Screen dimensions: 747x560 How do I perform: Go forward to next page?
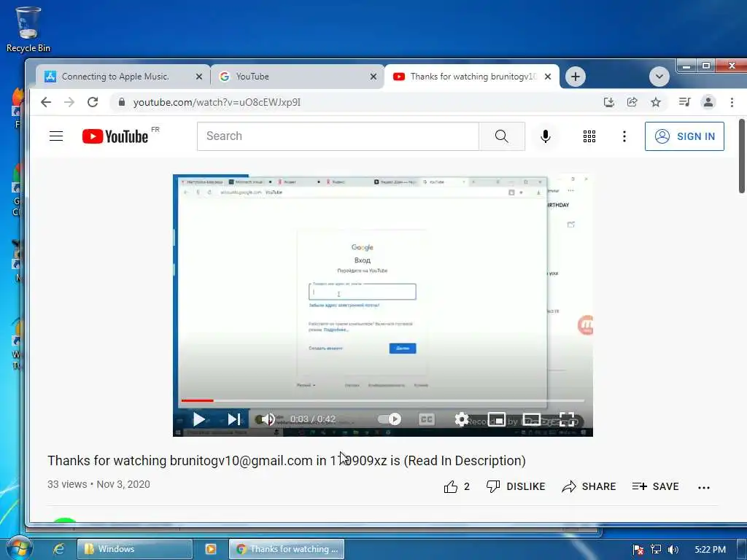coord(69,102)
